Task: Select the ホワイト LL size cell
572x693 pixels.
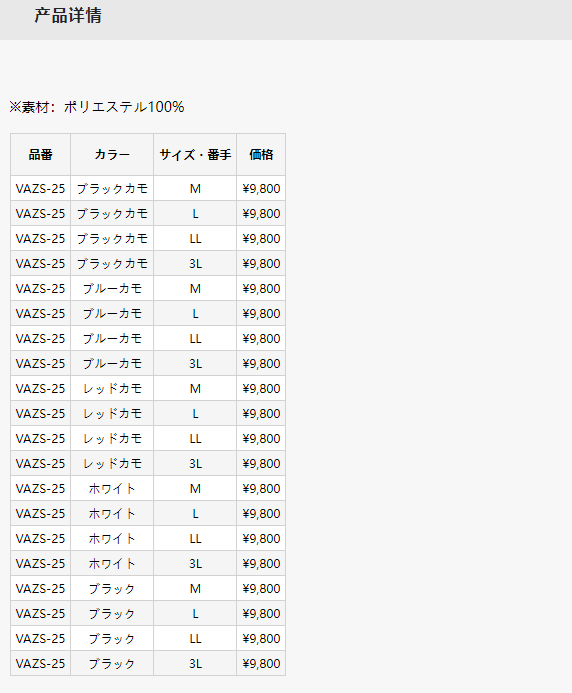Action: [195, 539]
